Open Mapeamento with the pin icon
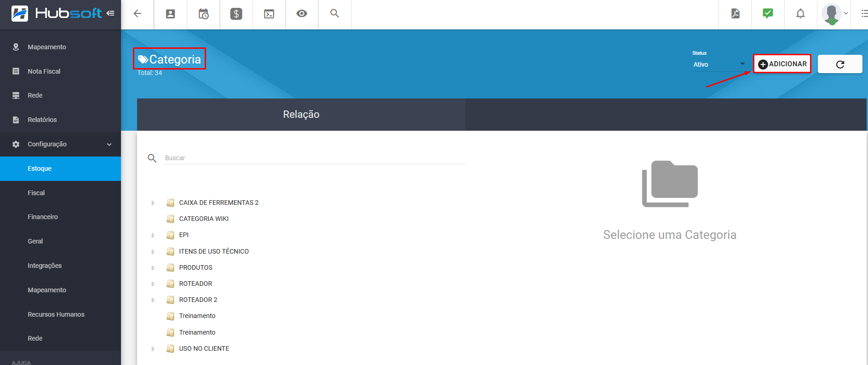Screen dimensions: 868x365 [x=60, y=47]
